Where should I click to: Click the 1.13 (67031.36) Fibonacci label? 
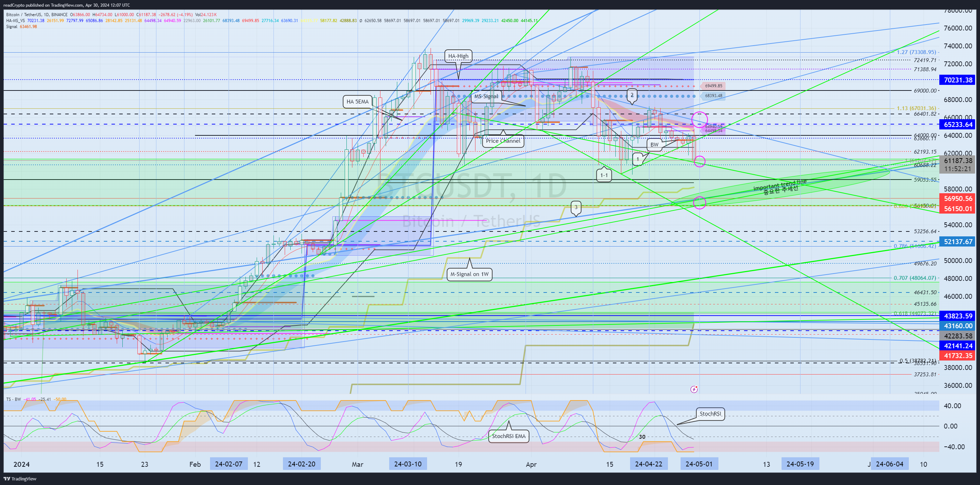tap(916, 108)
